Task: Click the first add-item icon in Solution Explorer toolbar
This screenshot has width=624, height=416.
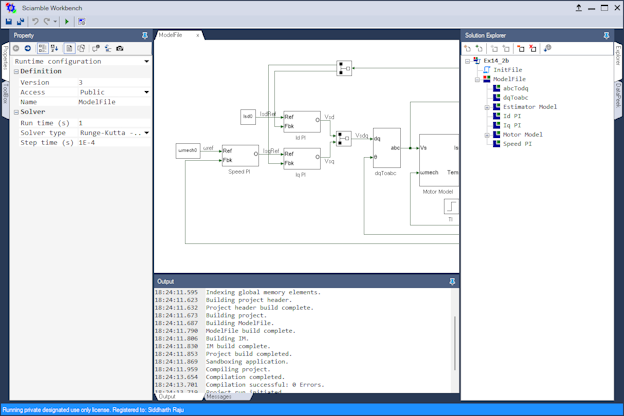Action: 468,49
